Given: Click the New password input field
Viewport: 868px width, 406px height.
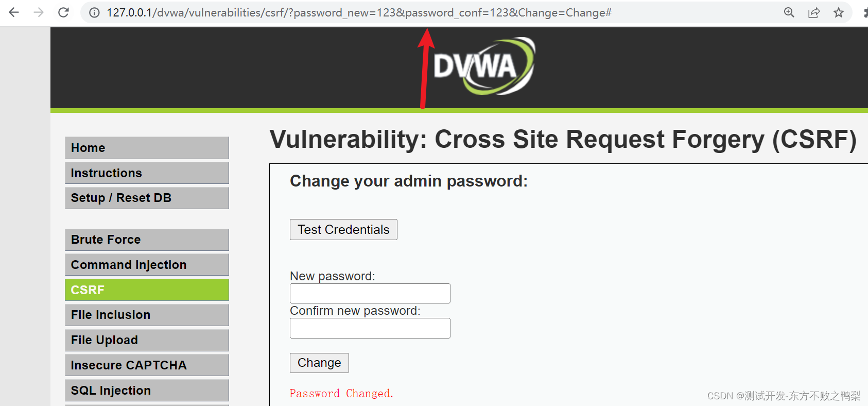Looking at the screenshot, I should pos(370,293).
